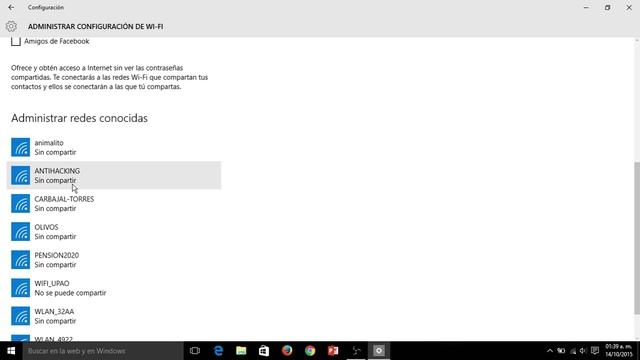Viewport: 640px width, 360px height.
Task: Click the Settings app taskbar icon
Action: (x=379, y=351)
